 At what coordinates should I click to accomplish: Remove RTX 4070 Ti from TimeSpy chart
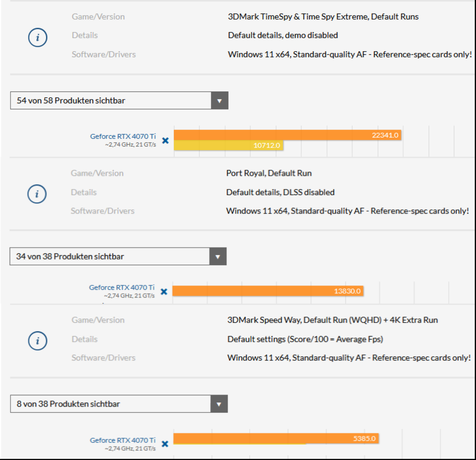pyautogui.click(x=165, y=141)
